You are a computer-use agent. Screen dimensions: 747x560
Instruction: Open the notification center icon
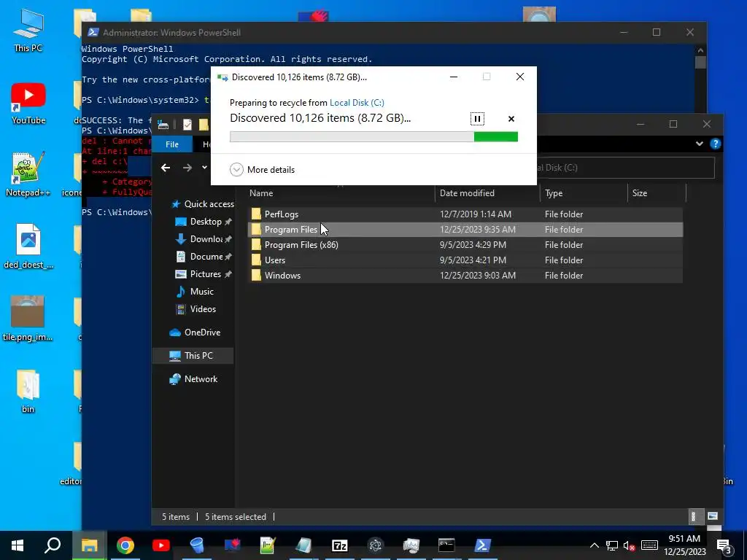point(723,545)
